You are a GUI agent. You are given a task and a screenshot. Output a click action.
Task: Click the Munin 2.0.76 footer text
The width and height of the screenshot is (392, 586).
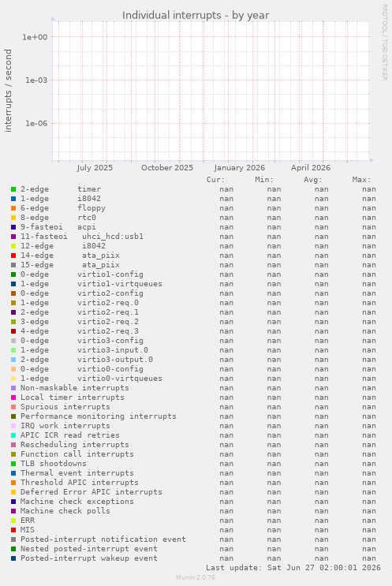[196, 577]
